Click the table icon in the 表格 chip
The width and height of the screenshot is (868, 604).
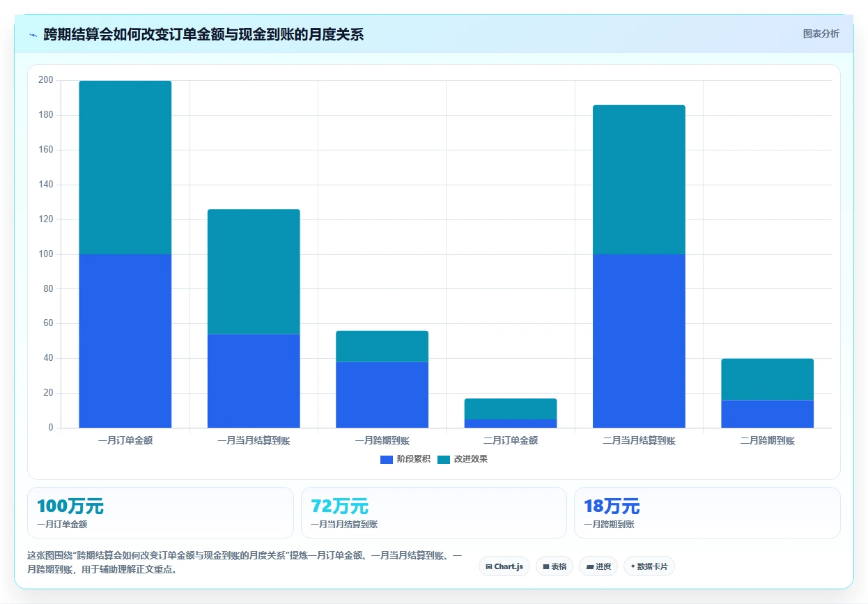(545, 566)
